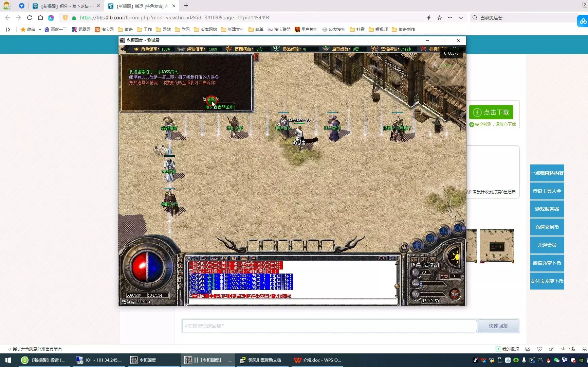Open the 版本网站 bookmark folder
This screenshot has height=367, width=588.
(x=205, y=30)
